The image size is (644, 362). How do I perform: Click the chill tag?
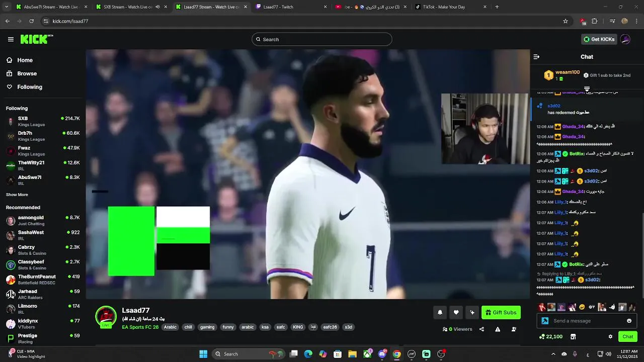coord(188,327)
